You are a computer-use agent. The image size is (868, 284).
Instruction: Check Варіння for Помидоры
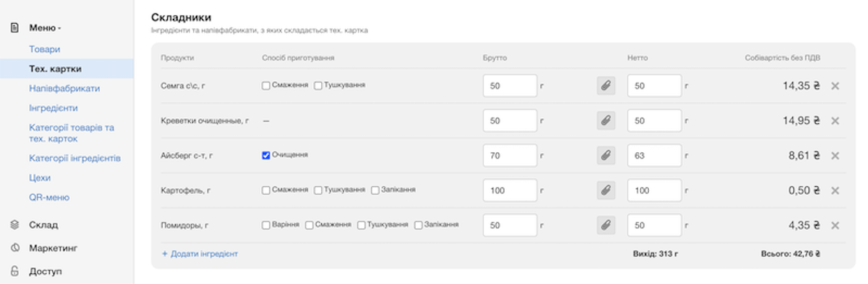pyautogui.click(x=266, y=225)
